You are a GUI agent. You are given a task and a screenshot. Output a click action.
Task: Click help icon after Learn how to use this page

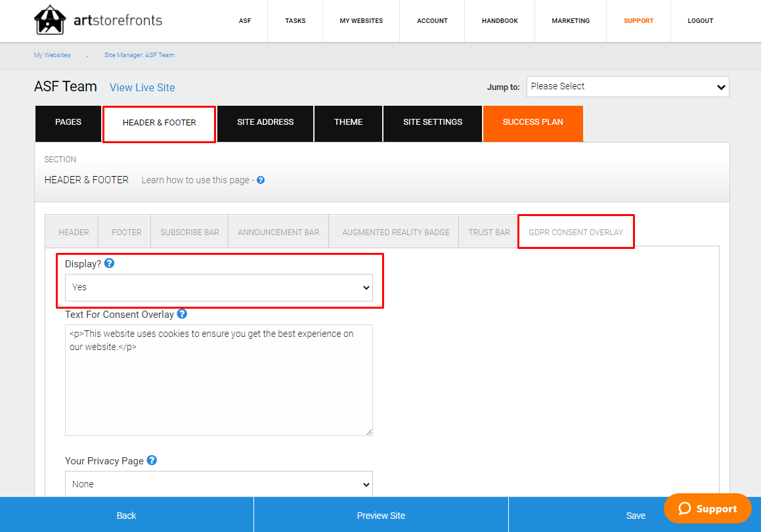tap(261, 180)
